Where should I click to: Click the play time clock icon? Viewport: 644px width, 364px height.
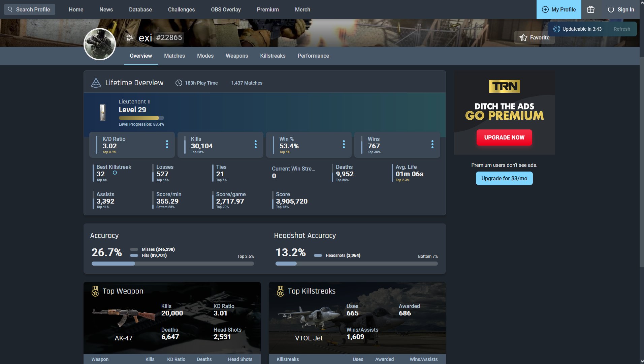tap(179, 83)
